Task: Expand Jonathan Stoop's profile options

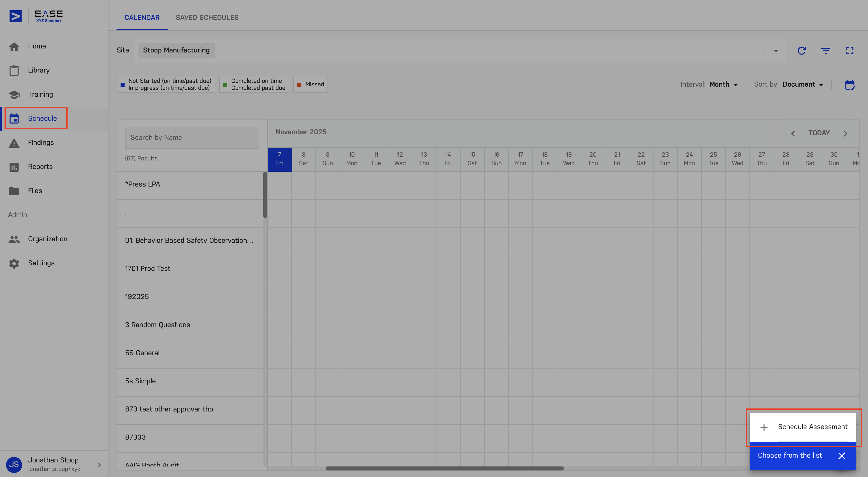Action: 99,464
